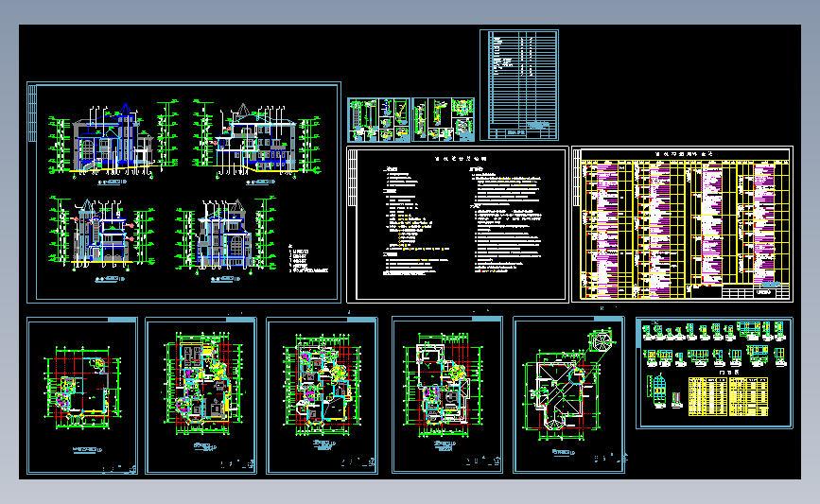Select the yellow and magenta materials table sheet
Viewport: 820px width, 504px height.
pyautogui.click(x=683, y=224)
